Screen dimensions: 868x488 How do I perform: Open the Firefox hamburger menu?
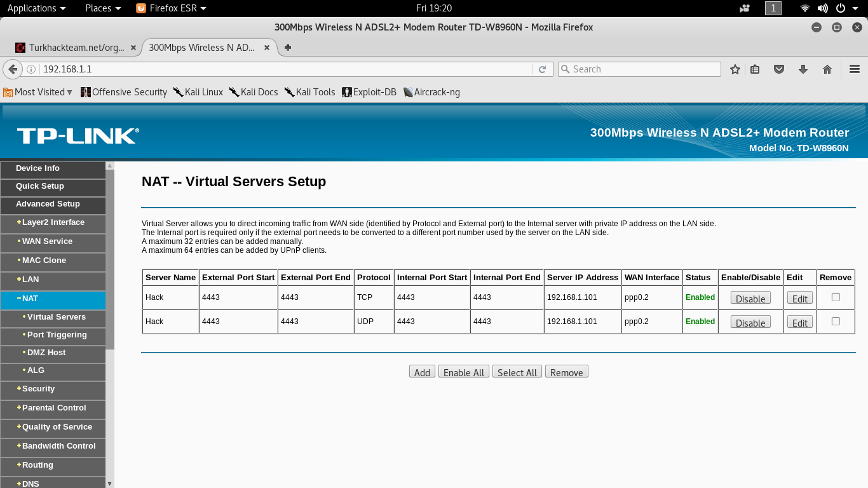(855, 69)
